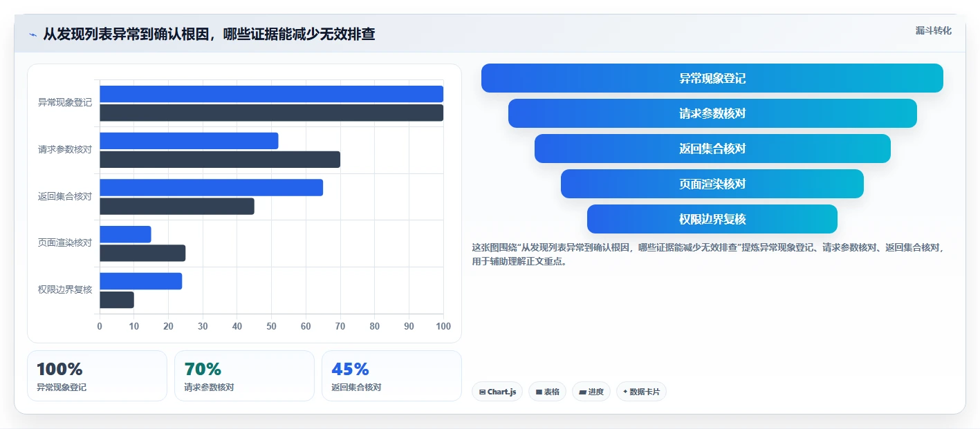
Task: Click the 100 tick on the chart axis
Action: coord(443,326)
